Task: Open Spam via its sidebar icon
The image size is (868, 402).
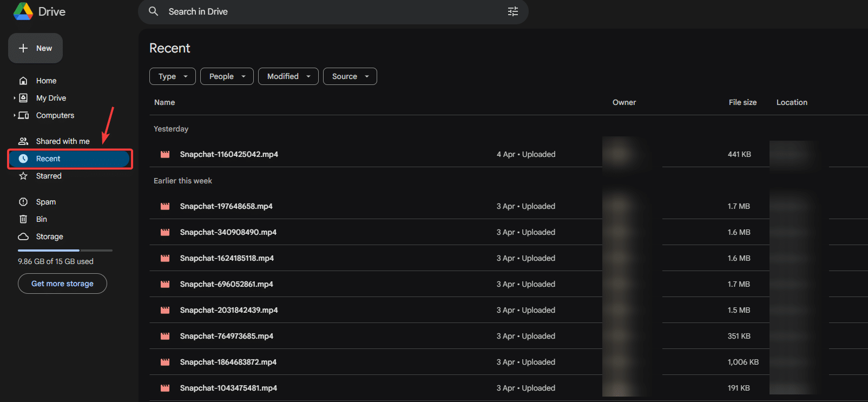Action: pyautogui.click(x=23, y=202)
